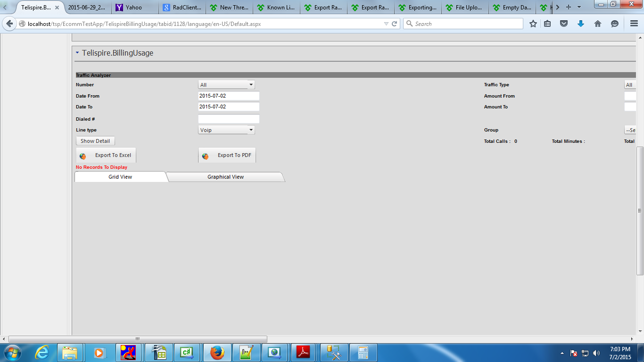Show hidden system tray icons
Screen dimensions: 644x362
(x=562, y=353)
